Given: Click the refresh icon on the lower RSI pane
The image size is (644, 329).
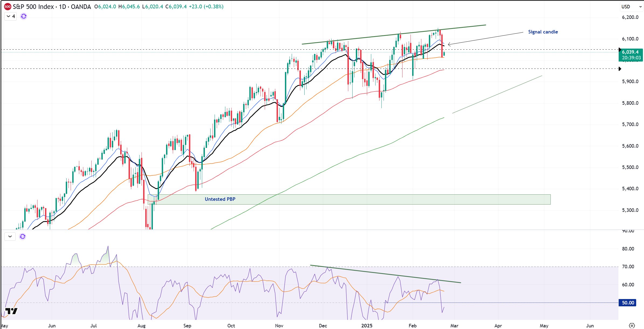Looking at the screenshot, I should 23,236.
